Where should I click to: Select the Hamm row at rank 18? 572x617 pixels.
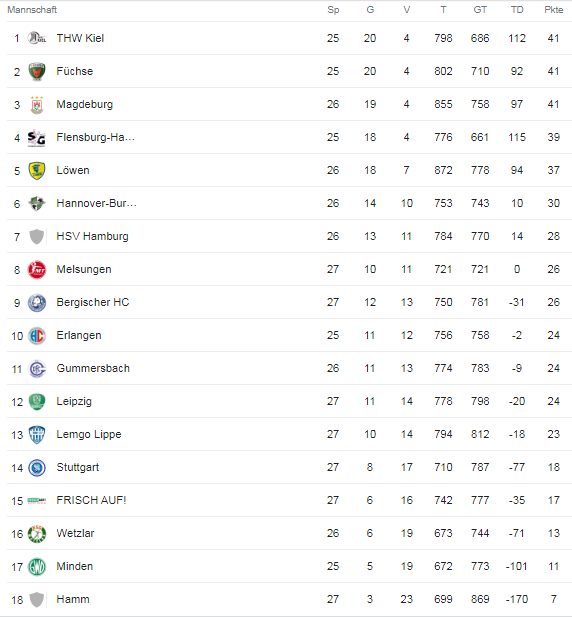290,599
